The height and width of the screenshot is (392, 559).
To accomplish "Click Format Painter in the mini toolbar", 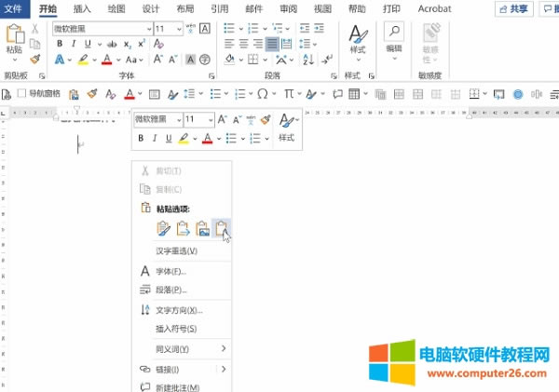I will (265, 120).
